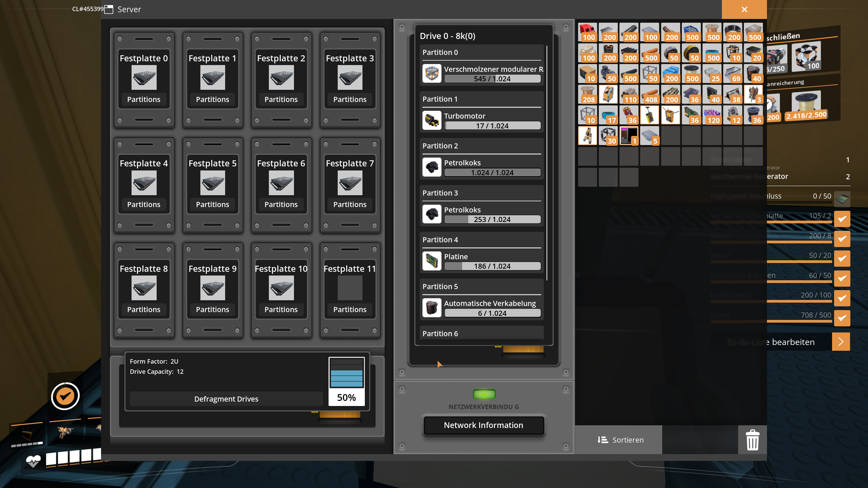Click the Verschmolzener modularer Rahmen icon
Viewport: 868px width, 488px height.
pos(432,73)
